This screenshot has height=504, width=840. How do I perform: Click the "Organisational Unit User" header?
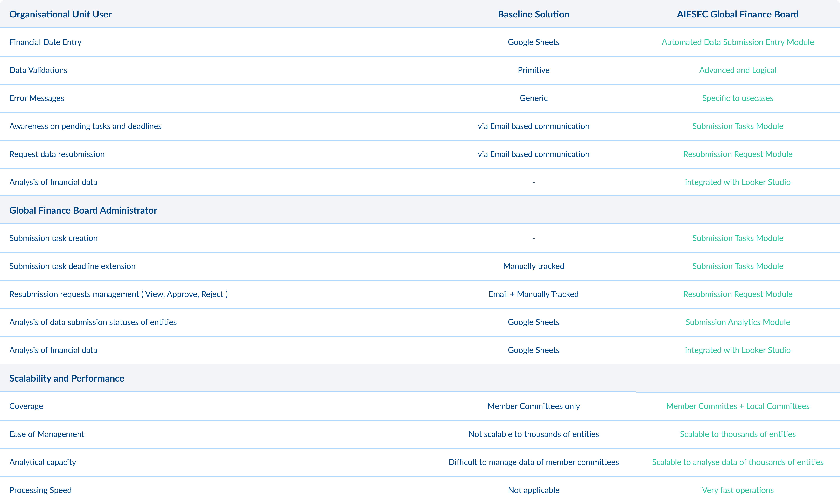tap(60, 14)
